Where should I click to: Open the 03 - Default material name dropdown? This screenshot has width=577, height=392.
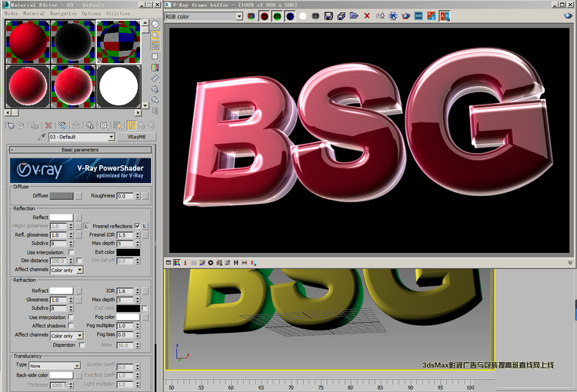point(111,137)
